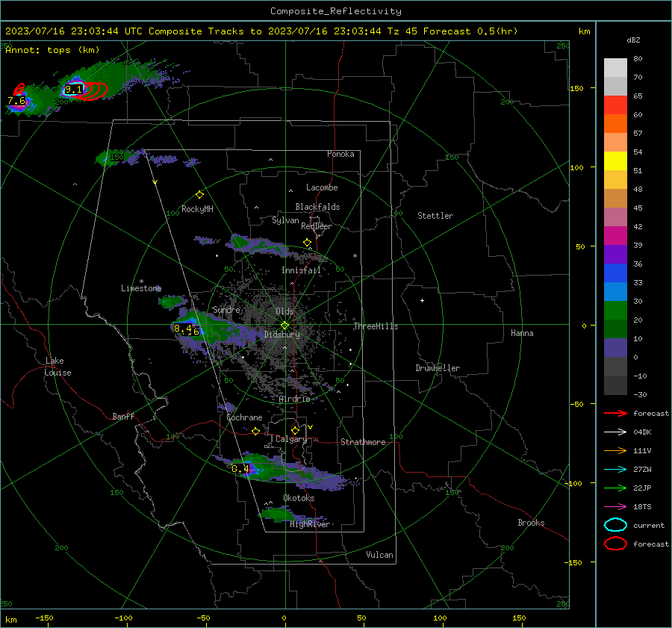672x628 pixels.
Task: Click the Cochrane town label
Action: (x=244, y=417)
